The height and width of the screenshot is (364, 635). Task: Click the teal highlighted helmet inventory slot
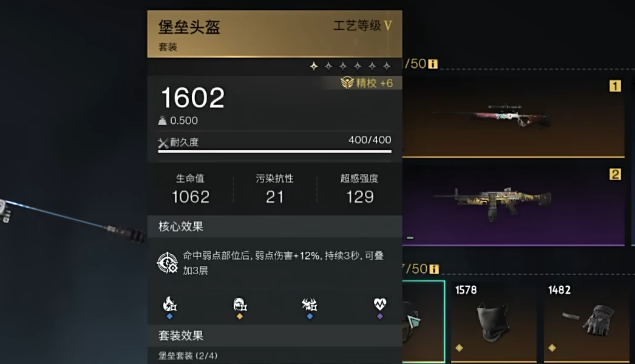(424, 322)
